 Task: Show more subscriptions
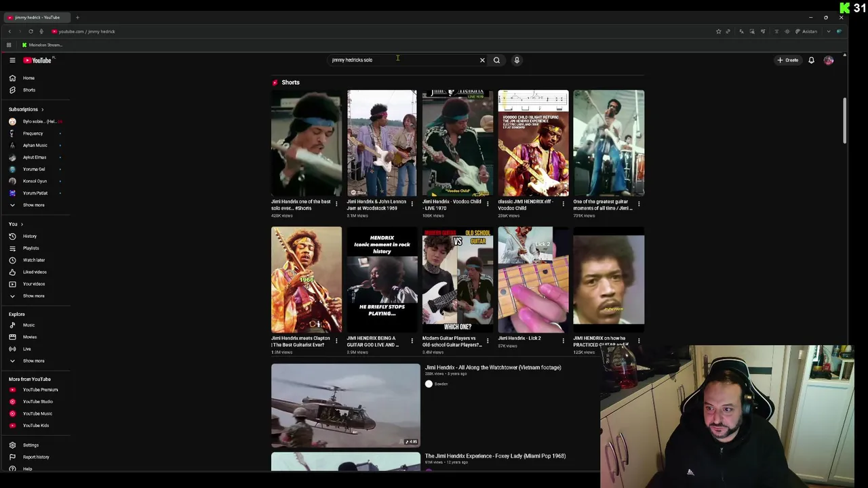(x=35, y=205)
